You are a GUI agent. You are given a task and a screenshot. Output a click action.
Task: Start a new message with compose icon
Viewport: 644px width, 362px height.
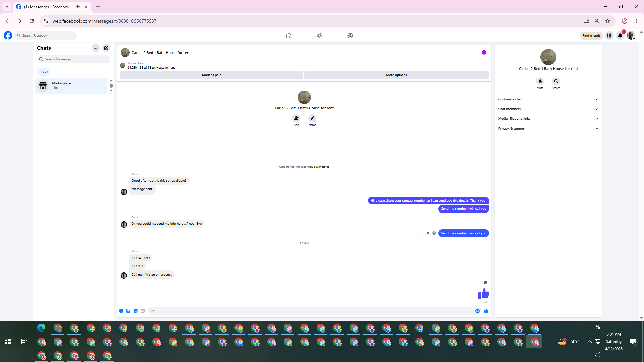click(x=106, y=48)
